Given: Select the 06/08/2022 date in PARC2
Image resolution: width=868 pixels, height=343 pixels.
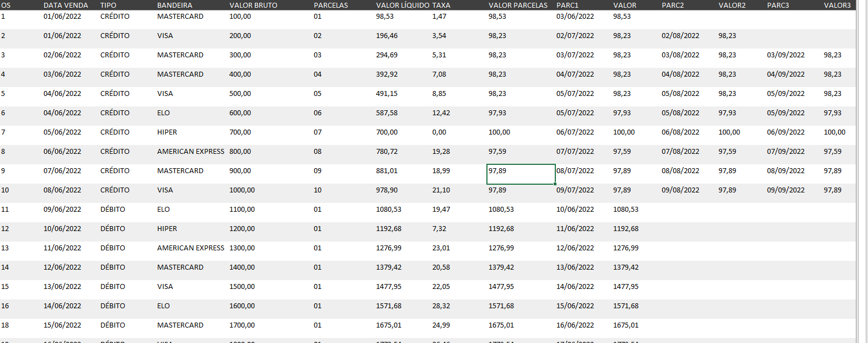Looking at the screenshot, I should pyautogui.click(x=681, y=132).
